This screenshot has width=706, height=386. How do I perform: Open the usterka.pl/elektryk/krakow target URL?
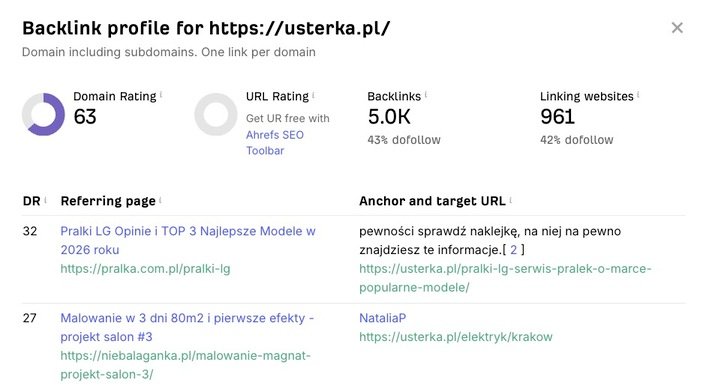pyautogui.click(x=456, y=337)
